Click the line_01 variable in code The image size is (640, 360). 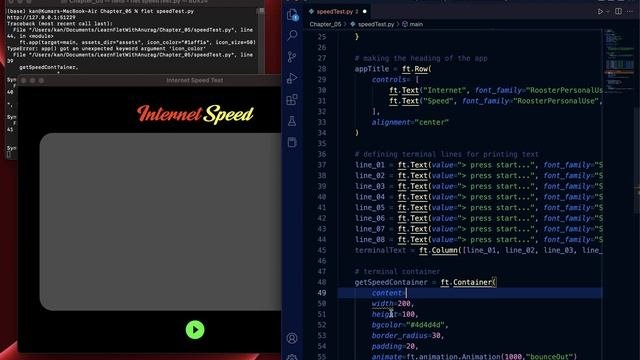pos(369,165)
